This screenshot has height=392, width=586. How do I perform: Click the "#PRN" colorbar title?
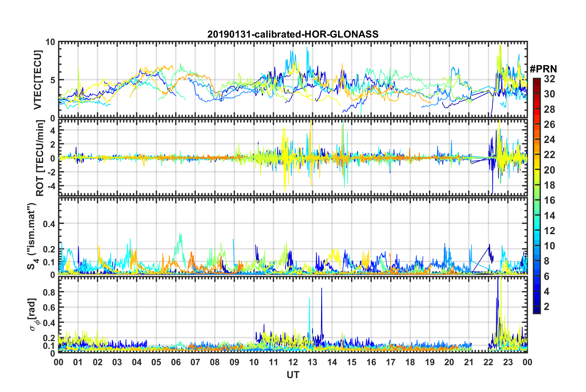point(543,69)
